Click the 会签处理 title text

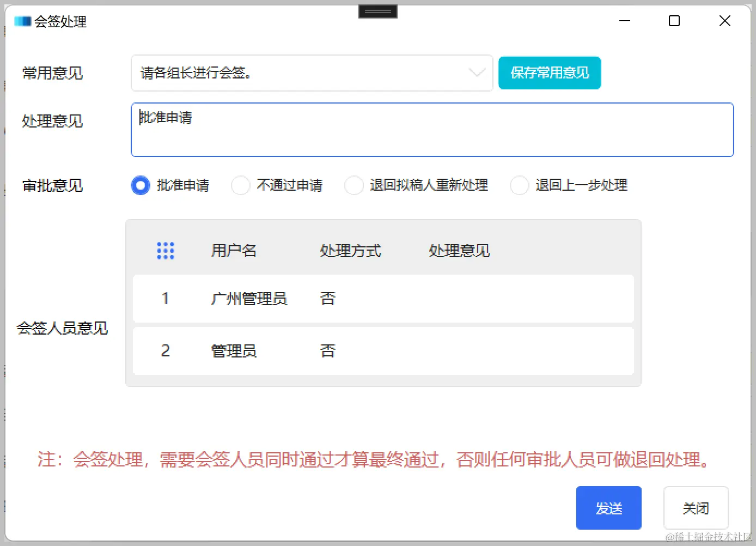point(60,22)
